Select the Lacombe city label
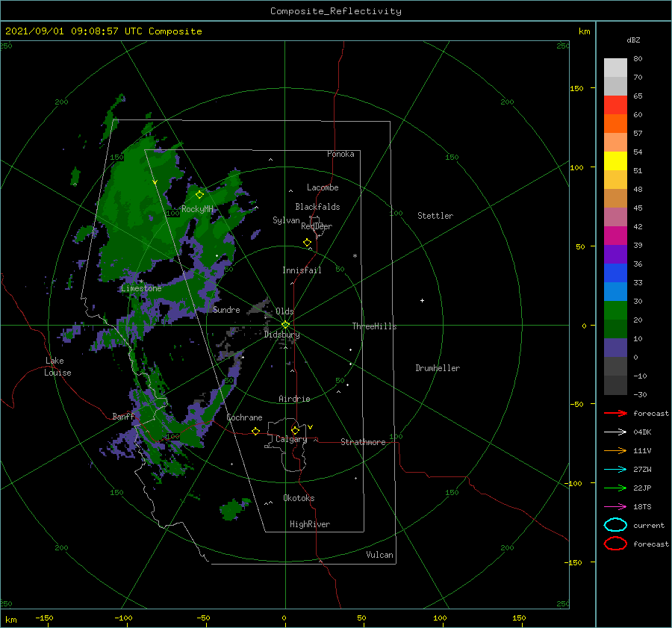The image size is (672, 628). (x=323, y=187)
